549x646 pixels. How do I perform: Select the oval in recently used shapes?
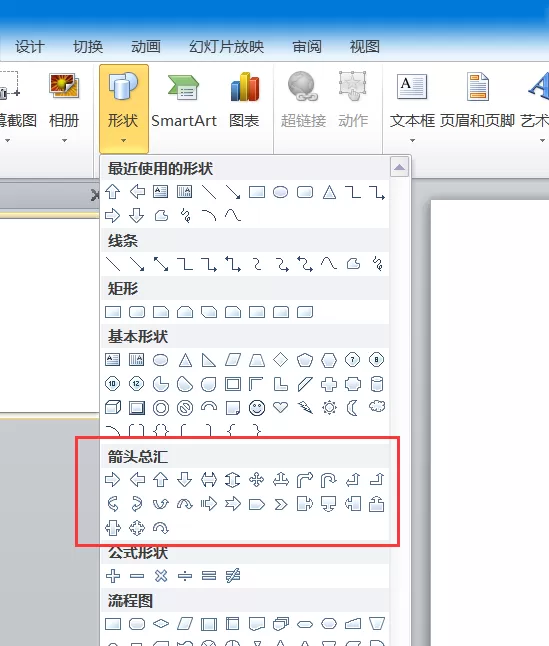pos(280,192)
